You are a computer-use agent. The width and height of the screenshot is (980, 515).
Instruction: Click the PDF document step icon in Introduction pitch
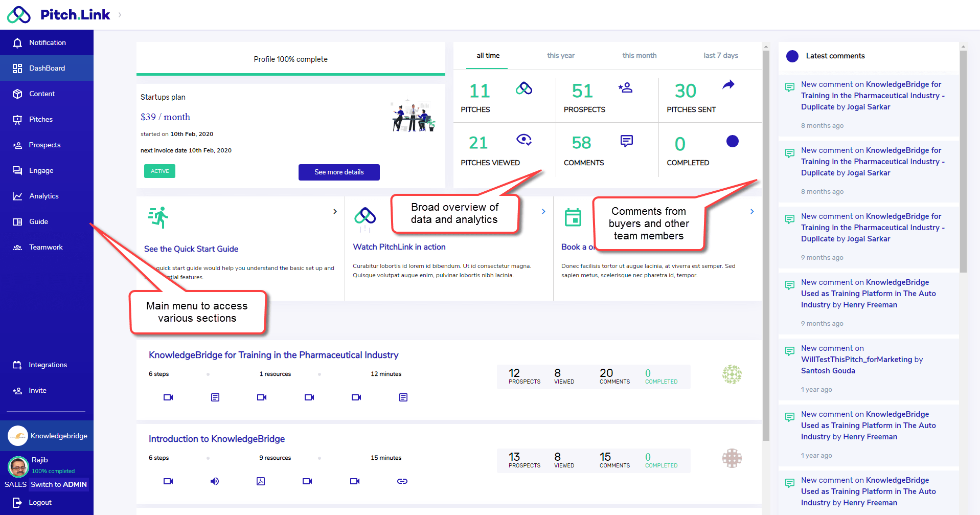point(261,481)
